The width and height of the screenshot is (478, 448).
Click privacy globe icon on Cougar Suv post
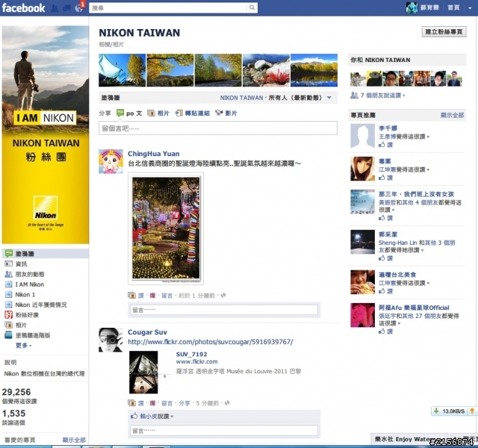(x=227, y=403)
